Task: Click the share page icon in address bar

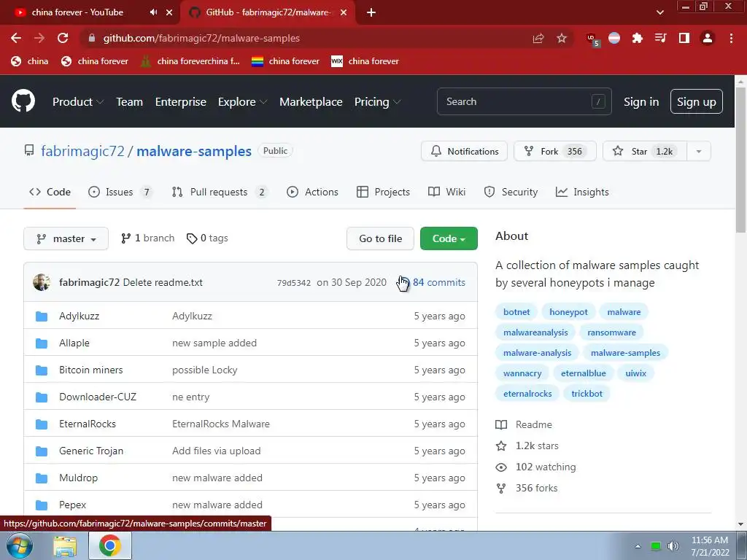Action: tap(538, 38)
